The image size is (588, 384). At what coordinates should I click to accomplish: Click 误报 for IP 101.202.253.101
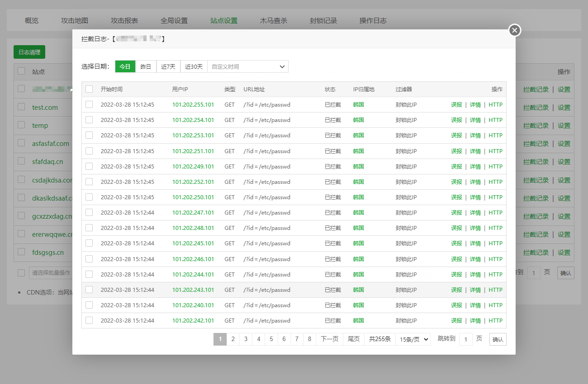pyautogui.click(x=456, y=136)
